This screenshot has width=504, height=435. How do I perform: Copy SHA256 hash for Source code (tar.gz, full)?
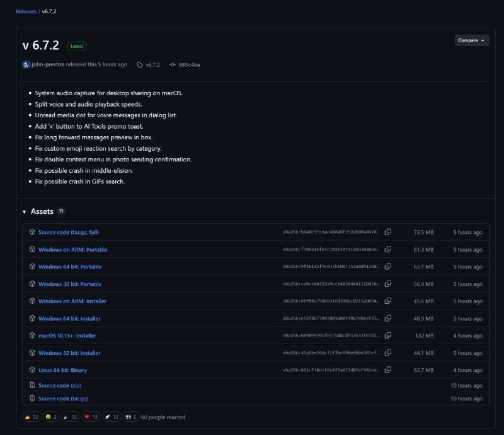pyautogui.click(x=388, y=232)
